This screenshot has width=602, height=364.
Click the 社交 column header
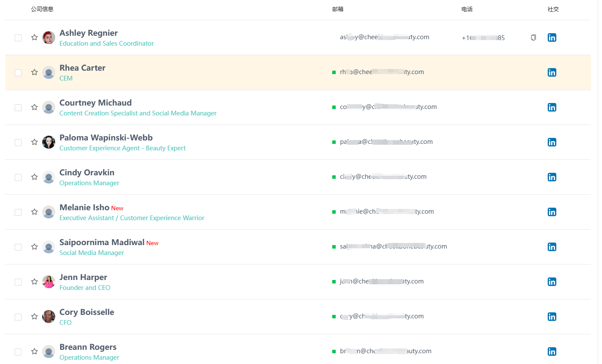553,9
